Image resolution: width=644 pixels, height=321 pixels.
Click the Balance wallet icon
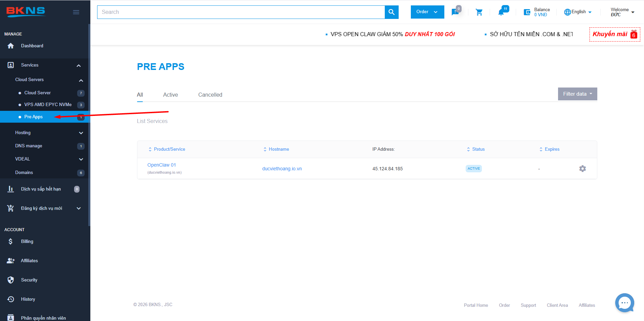click(527, 12)
